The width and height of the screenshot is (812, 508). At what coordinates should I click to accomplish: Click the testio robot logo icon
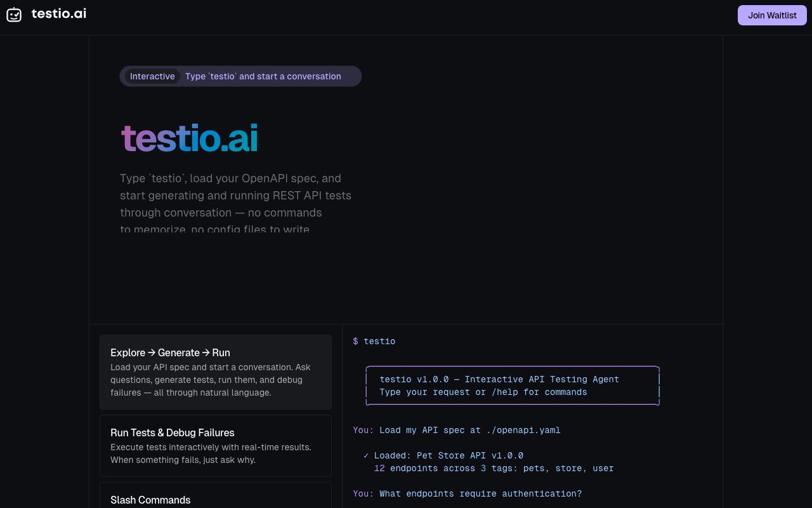pyautogui.click(x=14, y=15)
